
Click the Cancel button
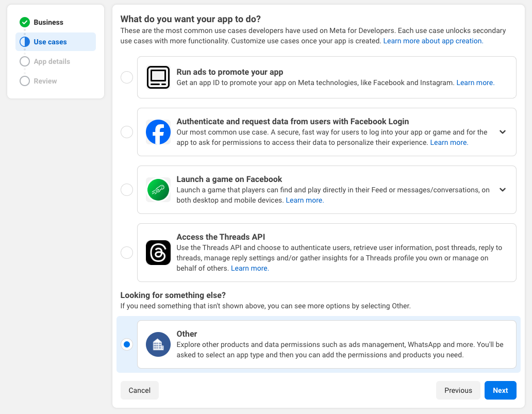pyautogui.click(x=139, y=390)
